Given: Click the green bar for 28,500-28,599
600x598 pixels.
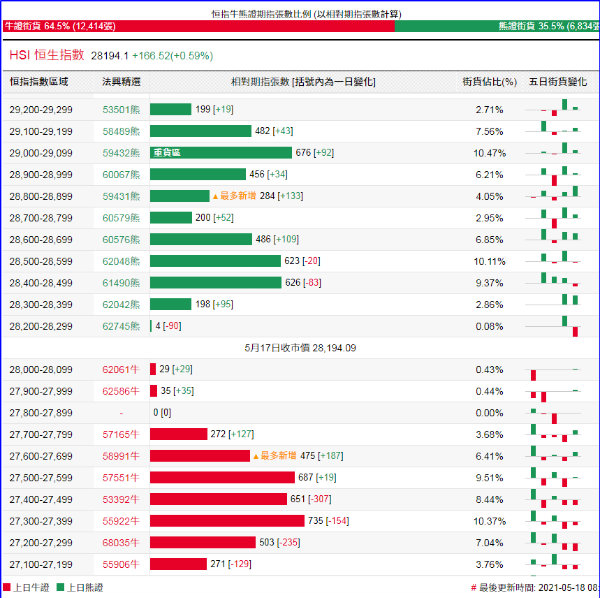Looking at the screenshot, I should coord(215,261).
